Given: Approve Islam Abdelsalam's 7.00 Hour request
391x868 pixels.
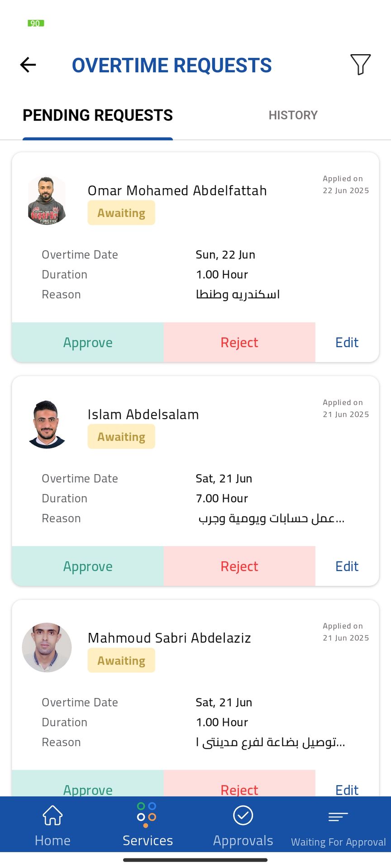Looking at the screenshot, I should click(88, 566).
